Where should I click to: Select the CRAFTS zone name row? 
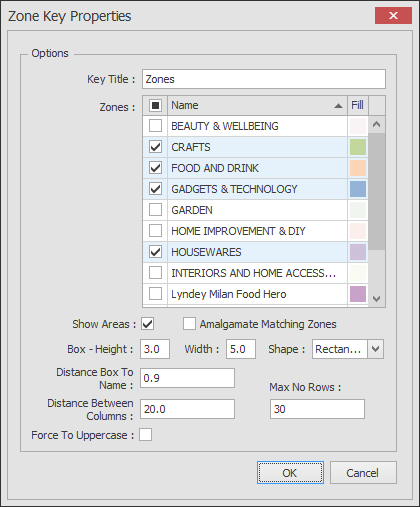pos(257,147)
